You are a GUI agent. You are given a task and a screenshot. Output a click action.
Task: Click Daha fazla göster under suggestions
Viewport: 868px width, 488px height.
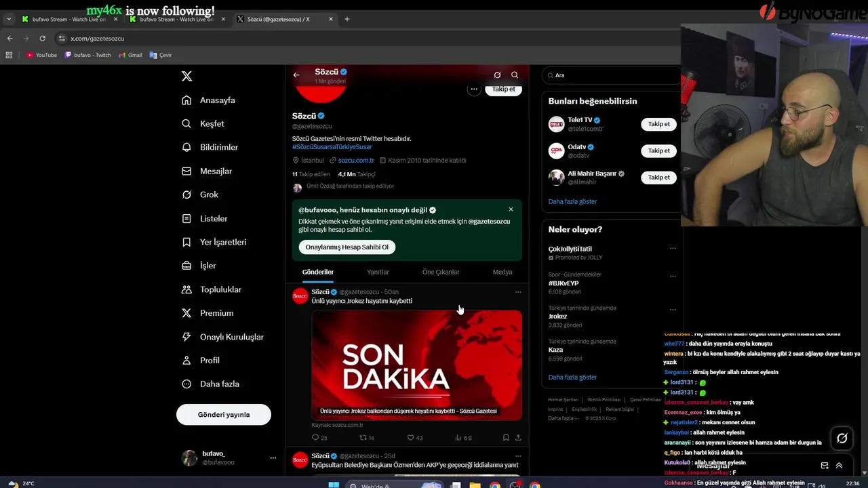tap(572, 202)
